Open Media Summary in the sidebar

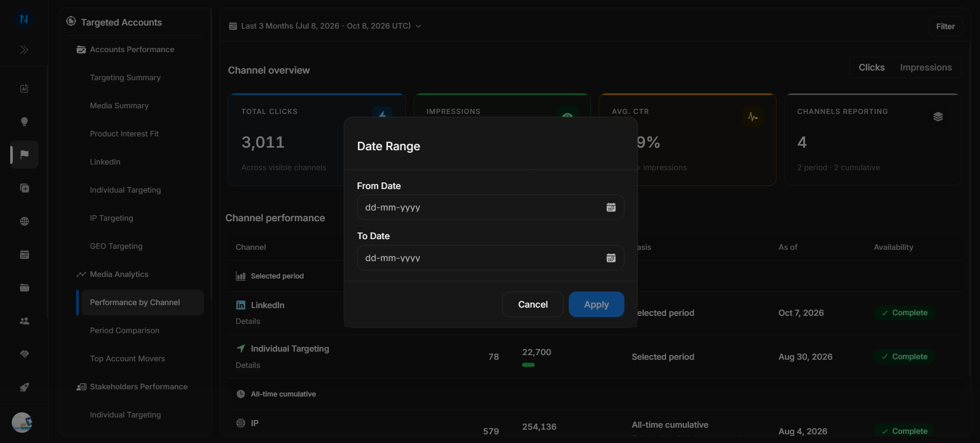click(x=119, y=106)
